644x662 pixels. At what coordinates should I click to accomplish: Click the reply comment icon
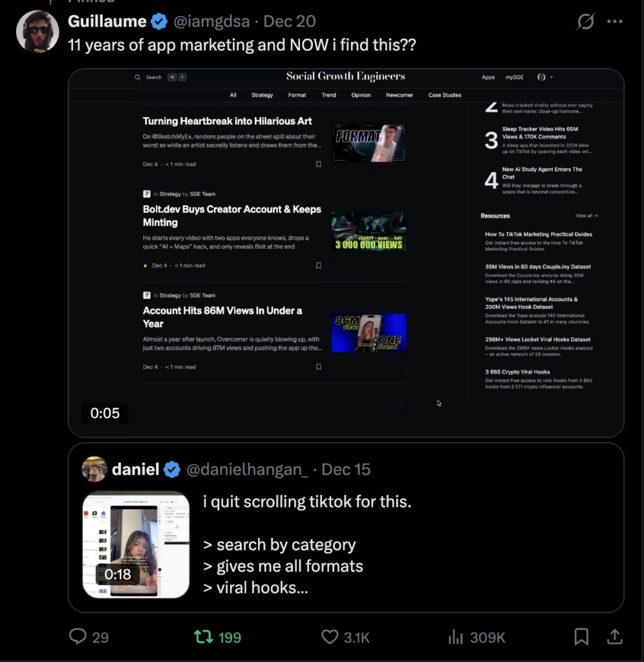click(x=78, y=637)
